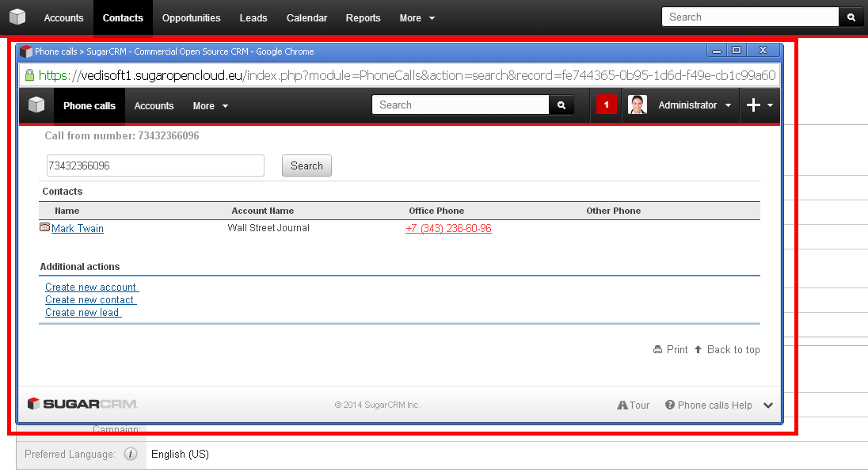
Task: Open the Accounts tab in main window
Action: click(63, 17)
